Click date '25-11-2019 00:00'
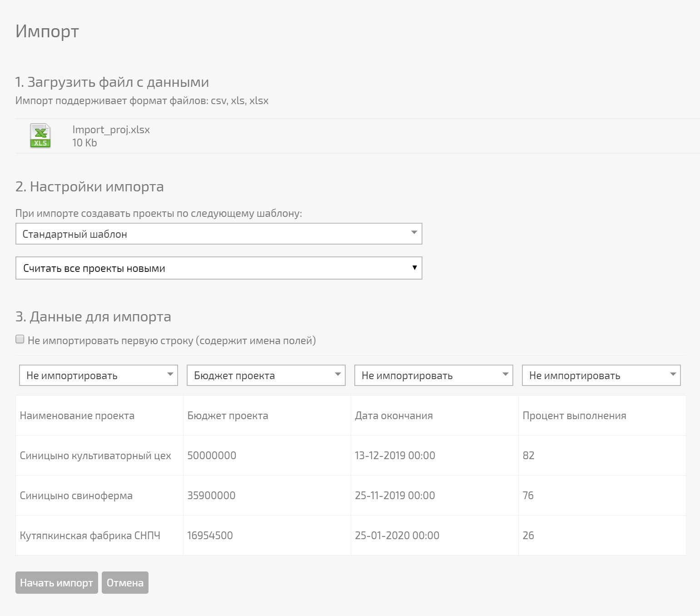The height and width of the screenshot is (616, 700). click(395, 496)
